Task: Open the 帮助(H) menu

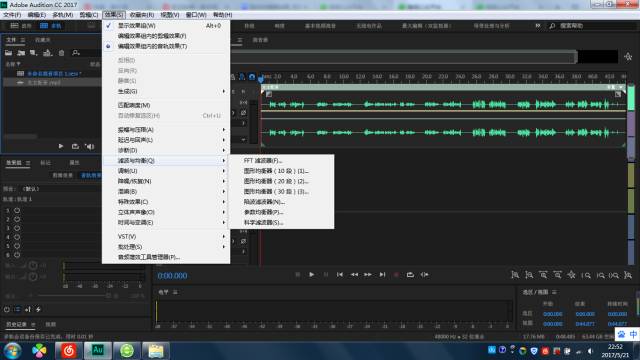Action: (222, 15)
